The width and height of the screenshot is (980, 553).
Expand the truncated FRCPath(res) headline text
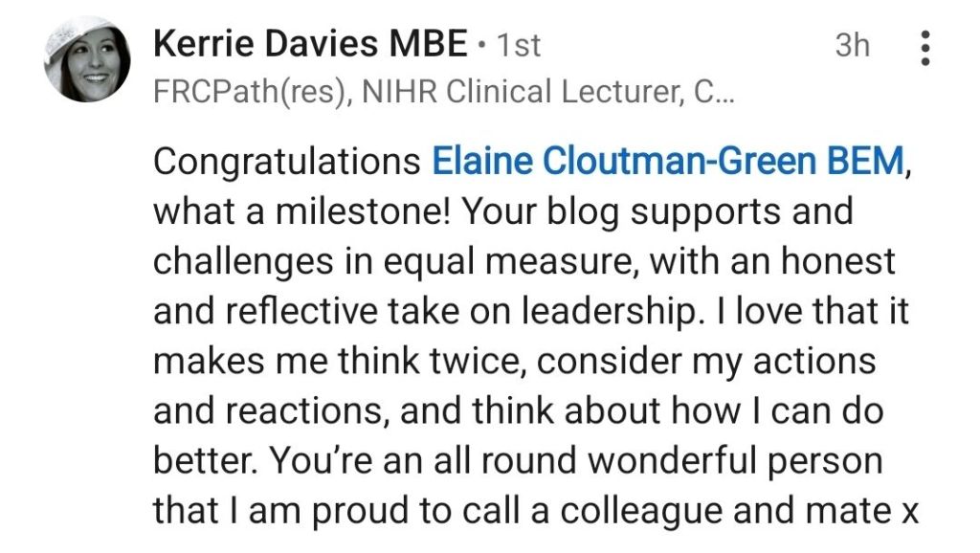[440, 92]
